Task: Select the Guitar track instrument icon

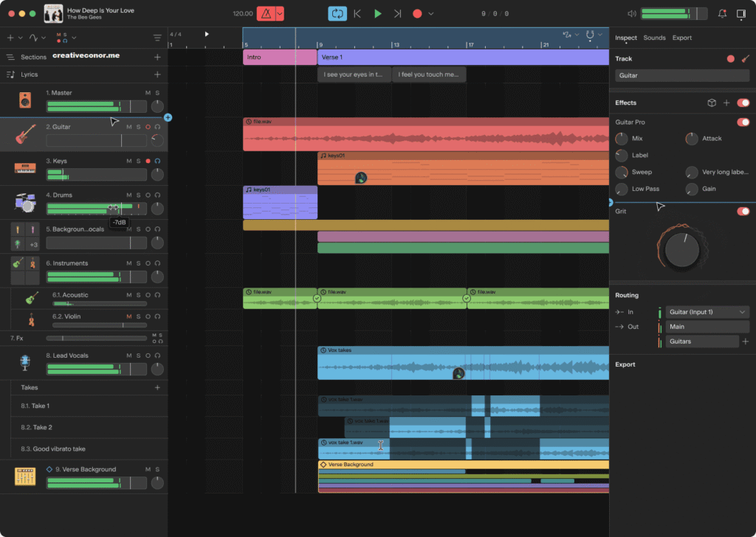Action: (x=25, y=134)
